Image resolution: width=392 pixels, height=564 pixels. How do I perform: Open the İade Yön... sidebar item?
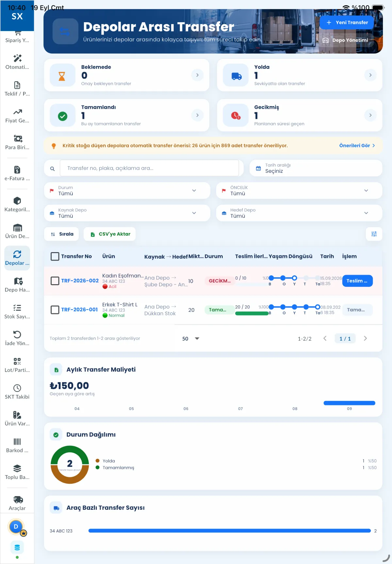click(x=17, y=338)
